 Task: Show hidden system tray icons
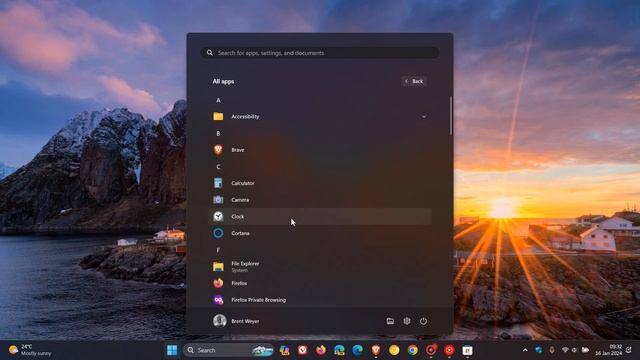(525, 350)
